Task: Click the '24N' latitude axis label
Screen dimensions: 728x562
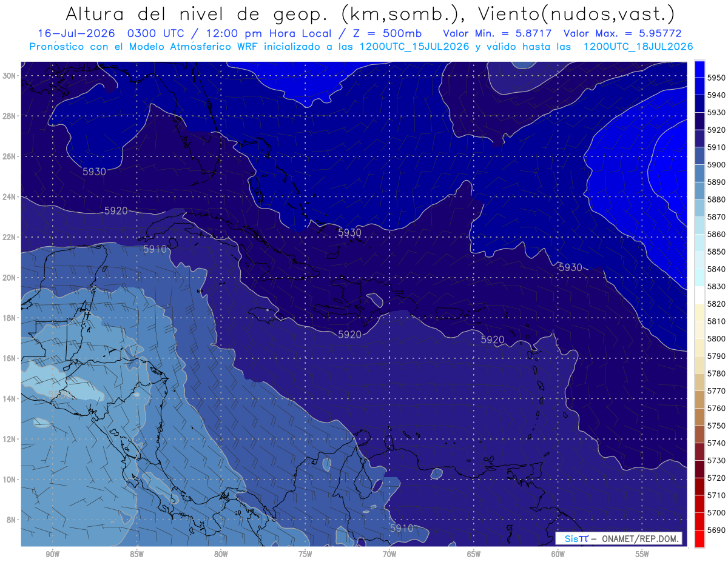Action: click(x=10, y=197)
